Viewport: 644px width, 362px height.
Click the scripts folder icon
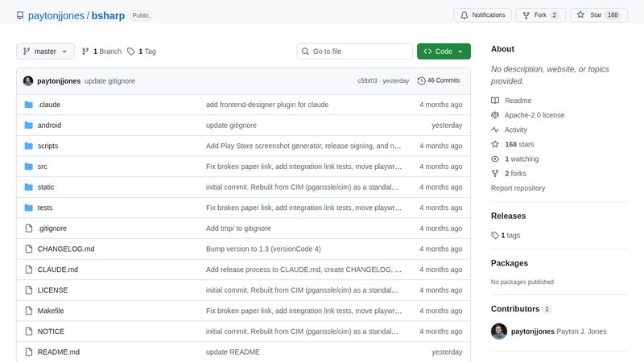28,146
